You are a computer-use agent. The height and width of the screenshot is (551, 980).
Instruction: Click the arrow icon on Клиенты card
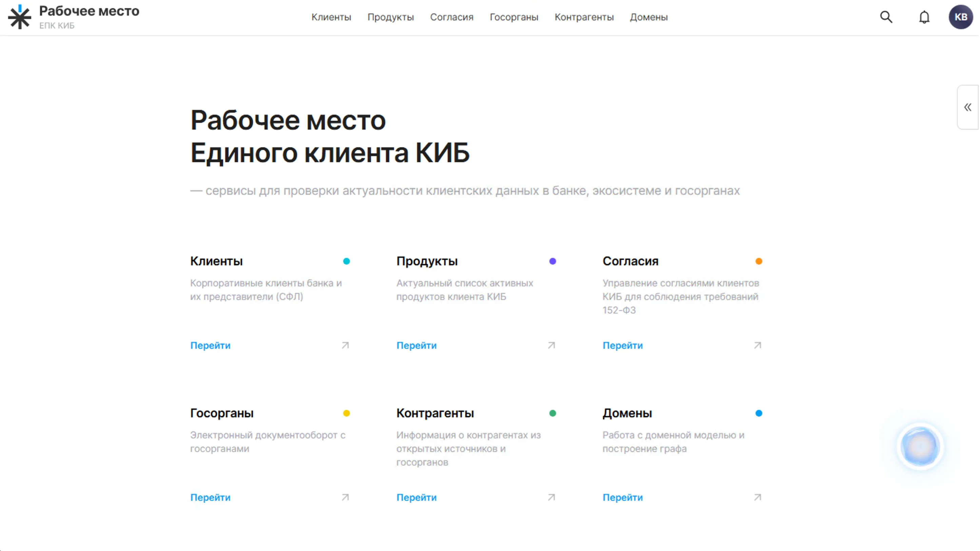tap(345, 345)
